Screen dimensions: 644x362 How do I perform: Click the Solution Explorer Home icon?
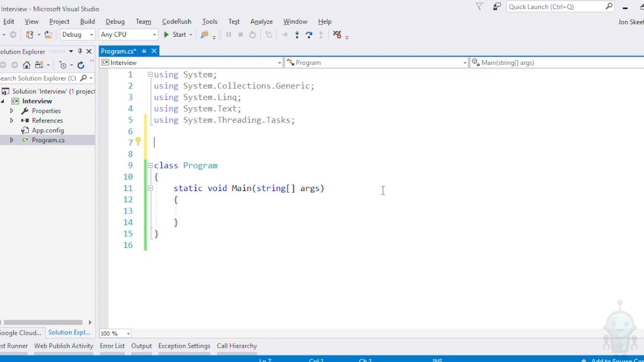pyautogui.click(x=27, y=65)
